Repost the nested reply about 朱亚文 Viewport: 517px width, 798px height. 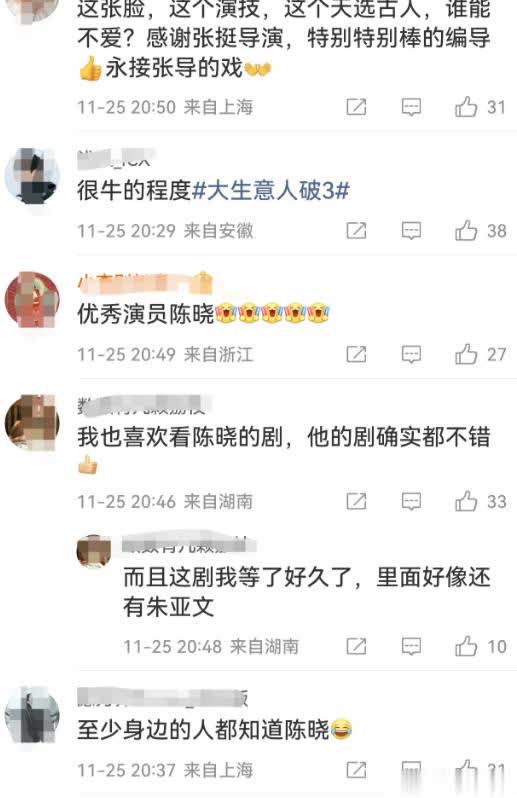coord(356,646)
